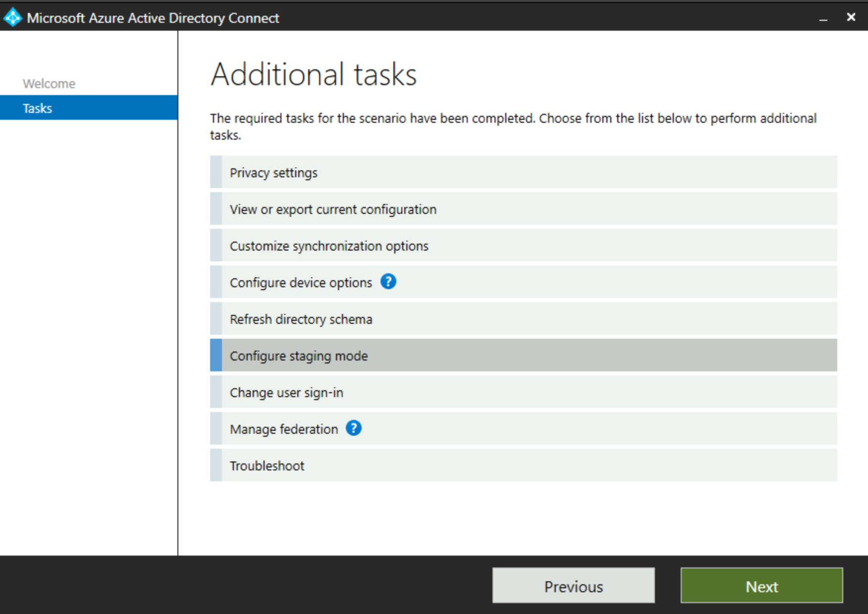Screen dimensions: 868x614
Task: Open Configure device options task
Action: 300,282
